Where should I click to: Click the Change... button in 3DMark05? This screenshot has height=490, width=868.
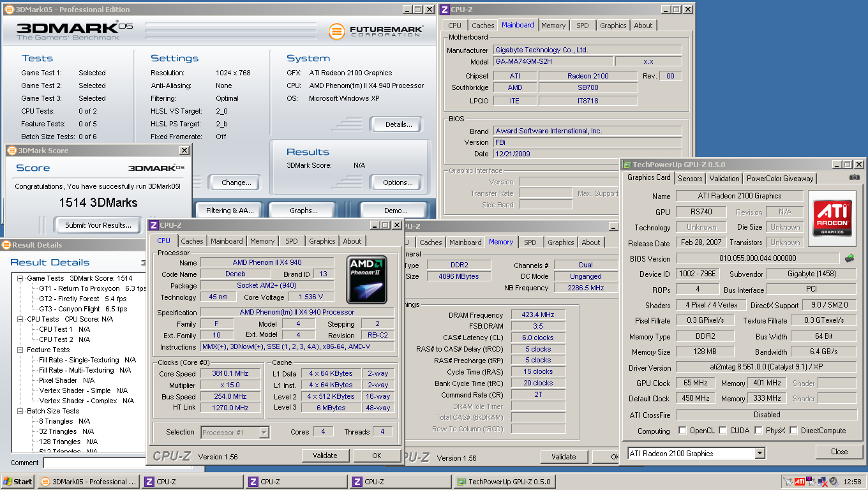pos(236,182)
